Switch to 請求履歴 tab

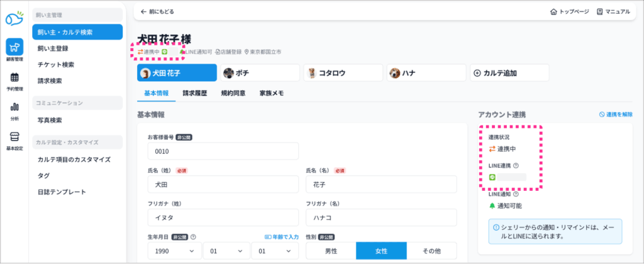click(195, 93)
